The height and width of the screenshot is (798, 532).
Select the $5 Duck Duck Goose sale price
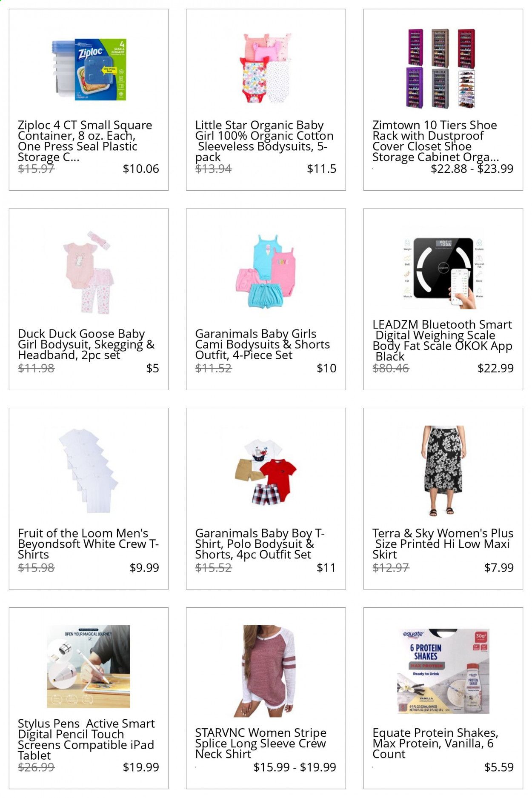[x=152, y=368]
